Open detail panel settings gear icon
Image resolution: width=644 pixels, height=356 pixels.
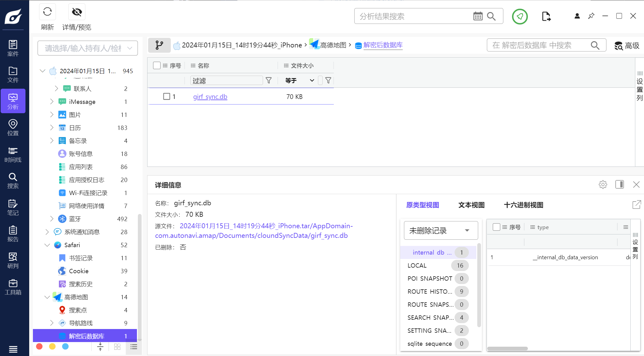pos(603,185)
